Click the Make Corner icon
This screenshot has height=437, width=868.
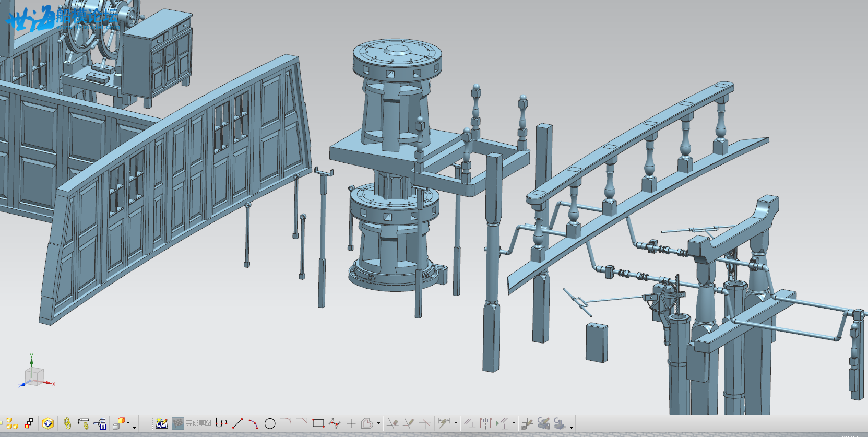coord(425,423)
